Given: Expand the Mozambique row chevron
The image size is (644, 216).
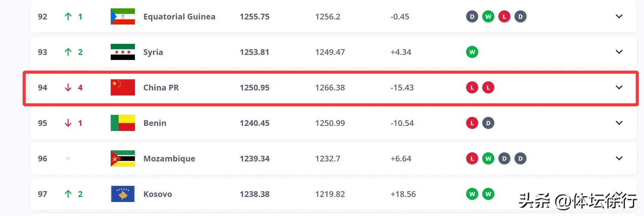Looking at the screenshot, I should (x=619, y=158).
